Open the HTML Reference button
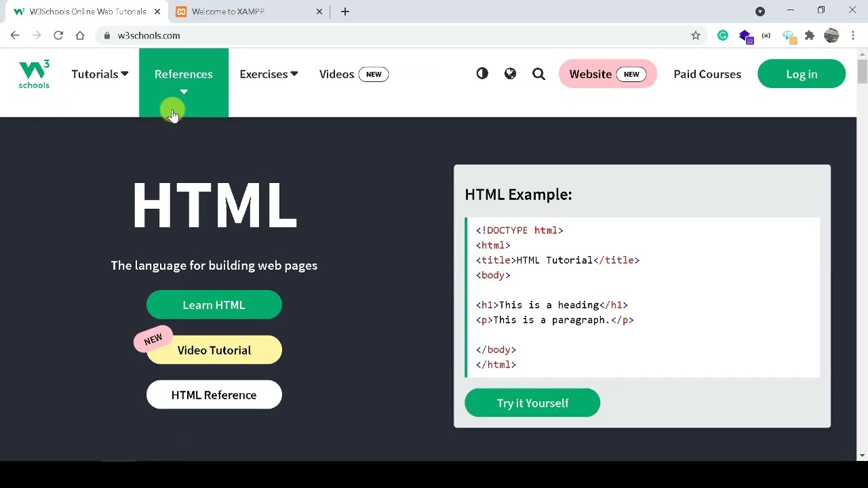868x488 pixels. [214, 395]
